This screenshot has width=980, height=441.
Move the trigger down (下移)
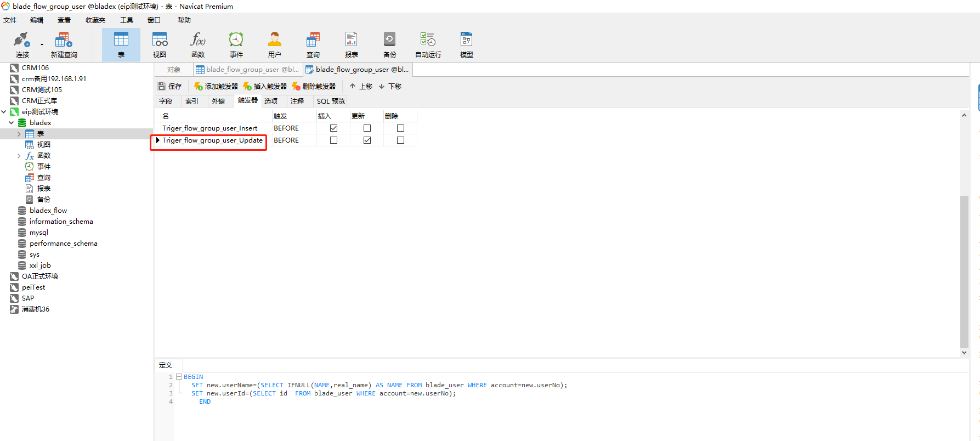point(390,86)
